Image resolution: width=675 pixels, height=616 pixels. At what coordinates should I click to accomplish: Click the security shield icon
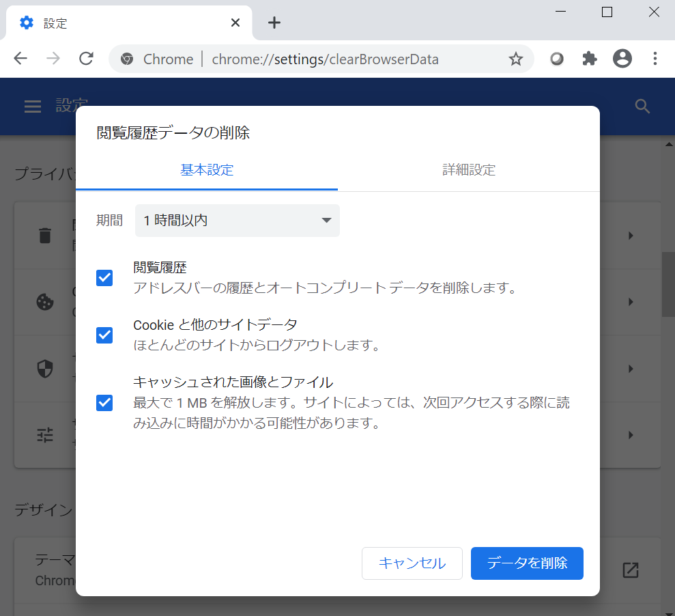(x=45, y=369)
